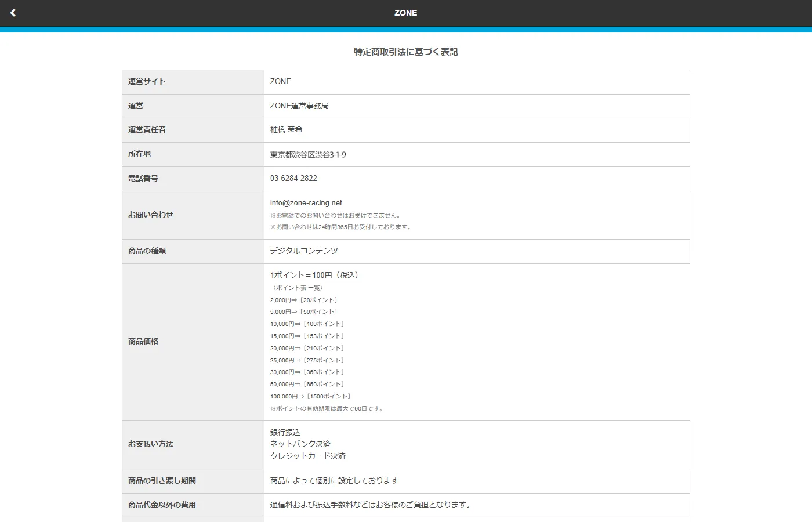Select the 通信料および振込手数料 fee notice text
The height and width of the screenshot is (522, 812).
click(x=372, y=505)
